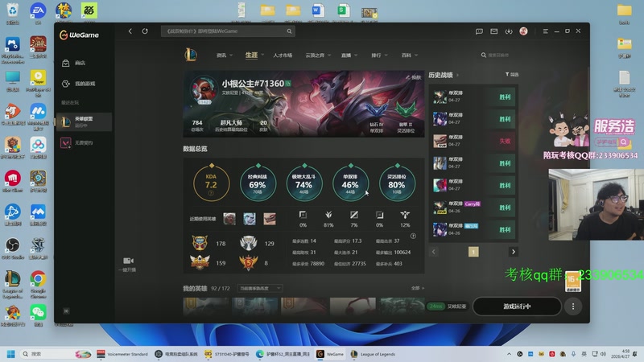The image size is (644, 362).
Task: Select the 极地大乱斗 74% win rate circle
Action: pyautogui.click(x=304, y=183)
